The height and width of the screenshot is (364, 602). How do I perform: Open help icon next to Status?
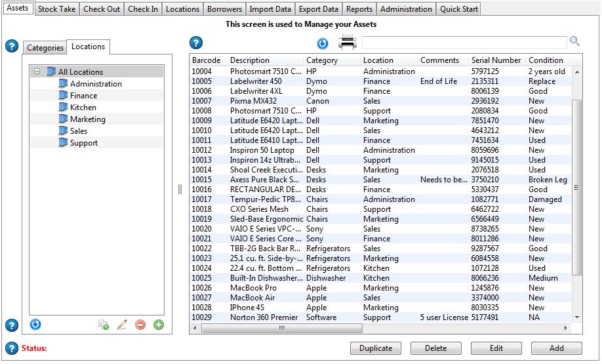pos(11,348)
